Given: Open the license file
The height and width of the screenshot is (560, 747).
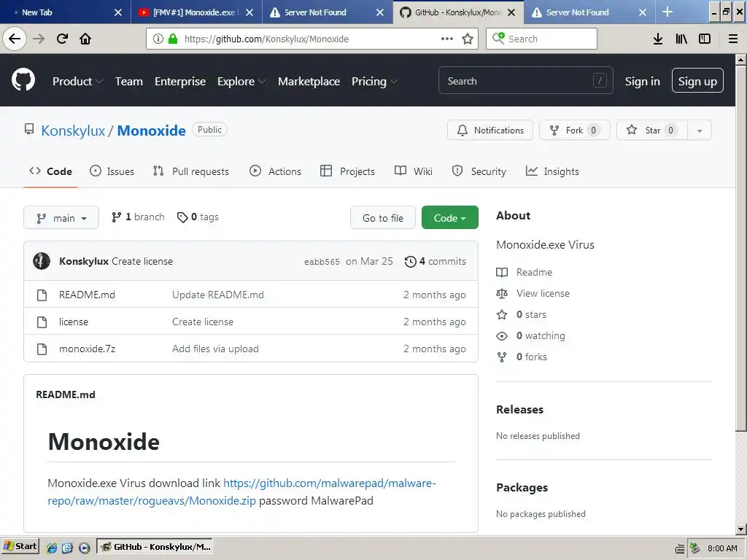Looking at the screenshot, I should tap(74, 322).
